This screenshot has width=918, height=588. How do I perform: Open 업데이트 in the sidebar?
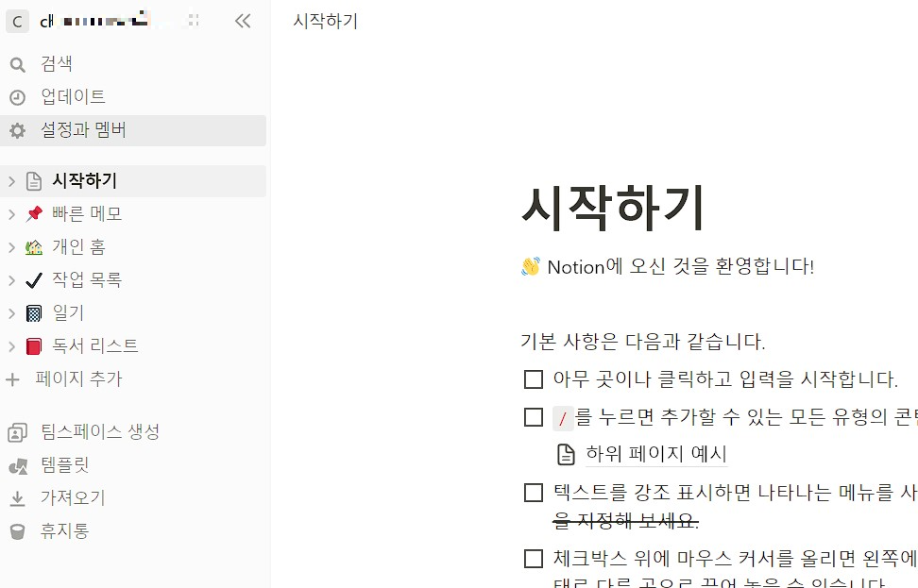tap(133, 97)
